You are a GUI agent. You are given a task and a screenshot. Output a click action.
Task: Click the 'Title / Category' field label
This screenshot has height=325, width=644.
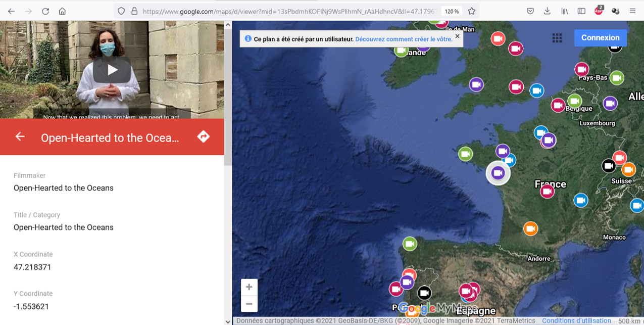tap(37, 215)
